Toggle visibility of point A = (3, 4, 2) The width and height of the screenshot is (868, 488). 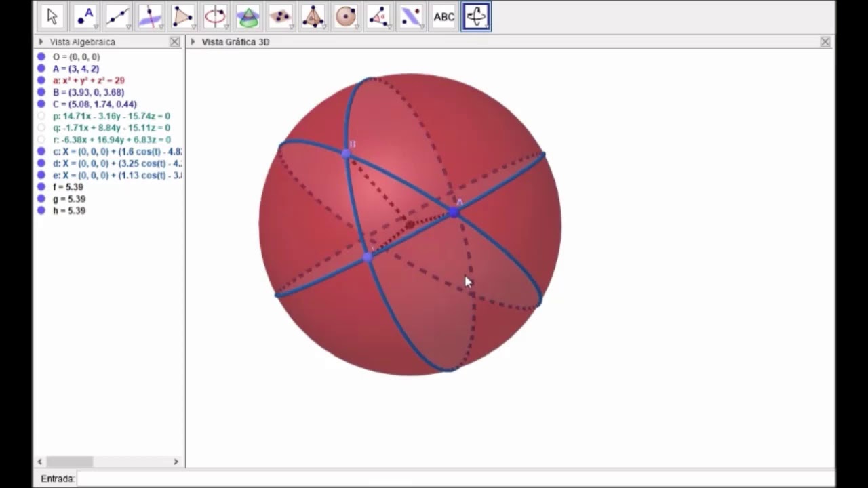41,68
